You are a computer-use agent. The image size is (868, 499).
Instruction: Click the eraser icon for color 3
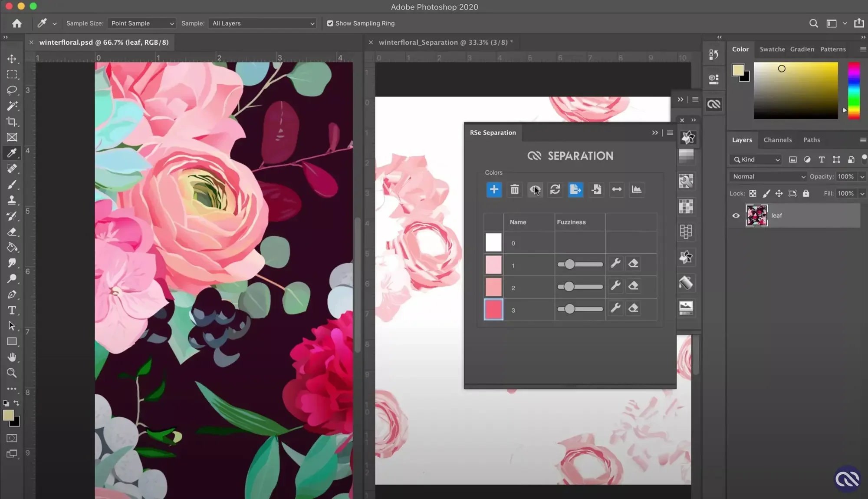(633, 308)
